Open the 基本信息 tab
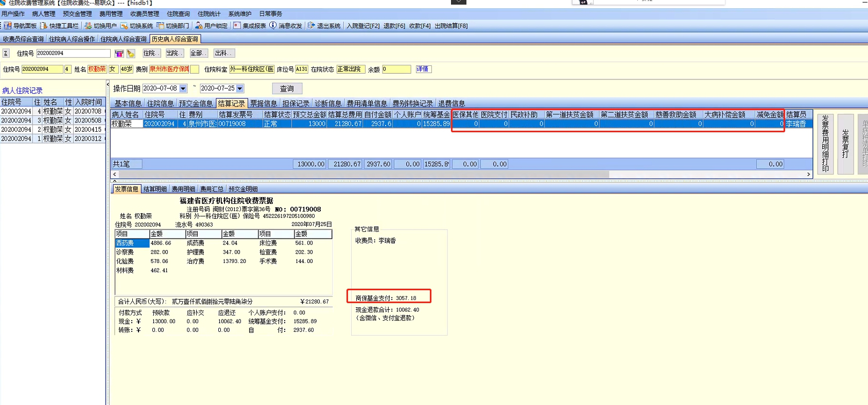The height and width of the screenshot is (405, 868). pyautogui.click(x=128, y=103)
